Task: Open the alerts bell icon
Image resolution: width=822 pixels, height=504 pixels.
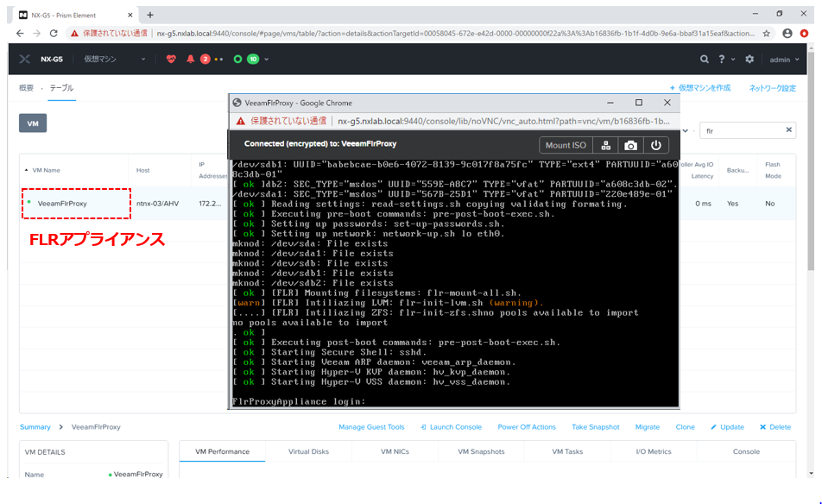Action: pyautogui.click(x=190, y=60)
